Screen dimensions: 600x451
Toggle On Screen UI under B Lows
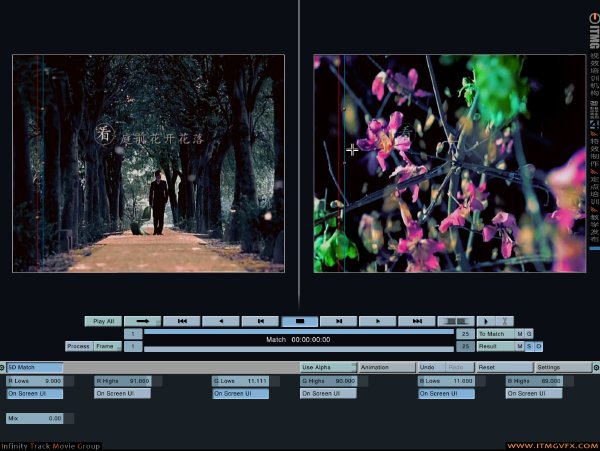(x=446, y=394)
